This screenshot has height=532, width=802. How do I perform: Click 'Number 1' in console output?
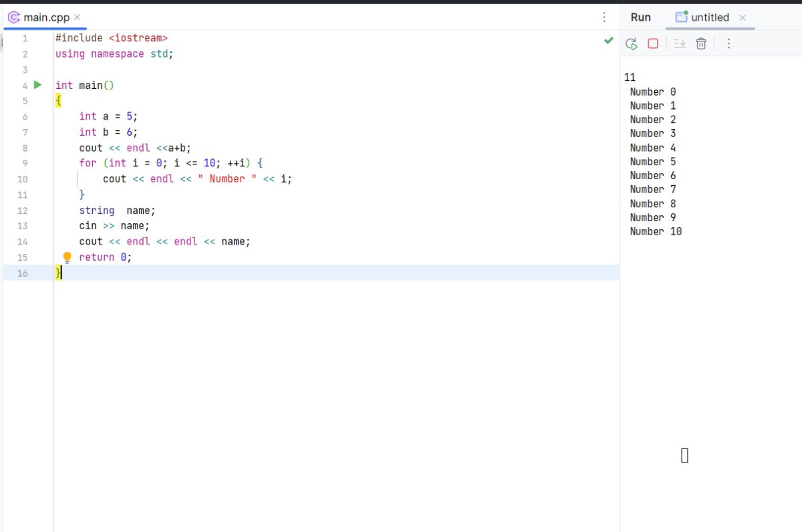point(653,106)
